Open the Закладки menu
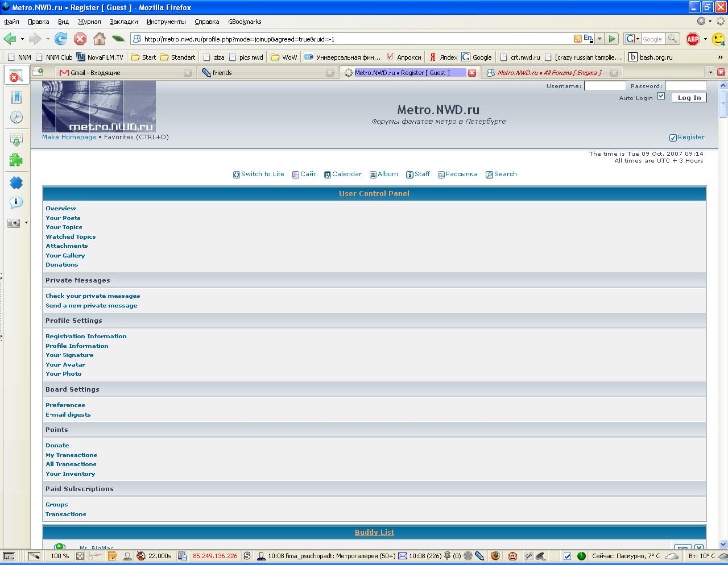The width and height of the screenshot is (728, 565). tap(123, 22)
